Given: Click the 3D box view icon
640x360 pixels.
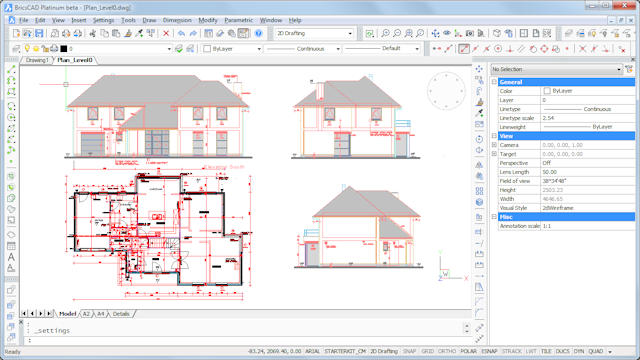Looking at the screenshot, I should [x=497, y=33].
